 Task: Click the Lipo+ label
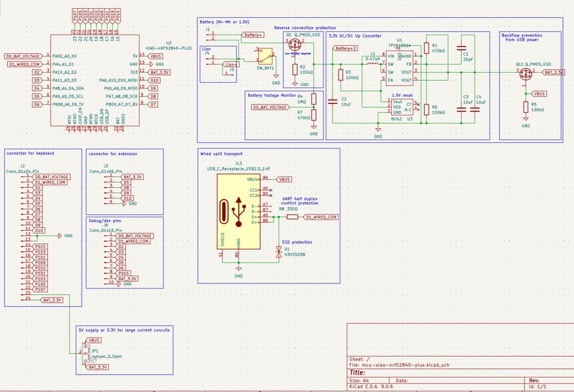click(x=230, y=64)
